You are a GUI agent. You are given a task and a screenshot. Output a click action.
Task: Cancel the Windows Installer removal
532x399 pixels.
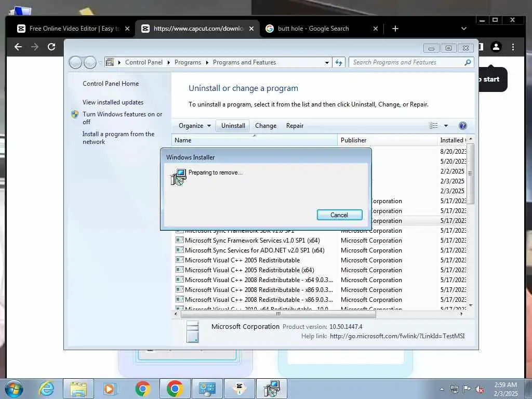339,215
